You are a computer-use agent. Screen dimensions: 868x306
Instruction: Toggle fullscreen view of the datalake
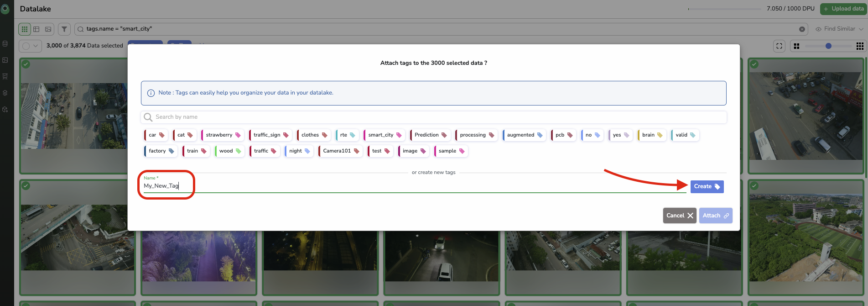coord(779,46)
